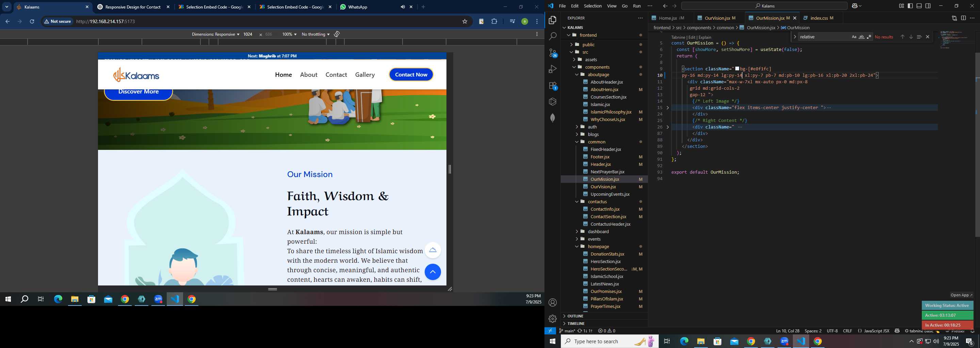Toggle Primary Side Bar visibility

coord(910,6)
